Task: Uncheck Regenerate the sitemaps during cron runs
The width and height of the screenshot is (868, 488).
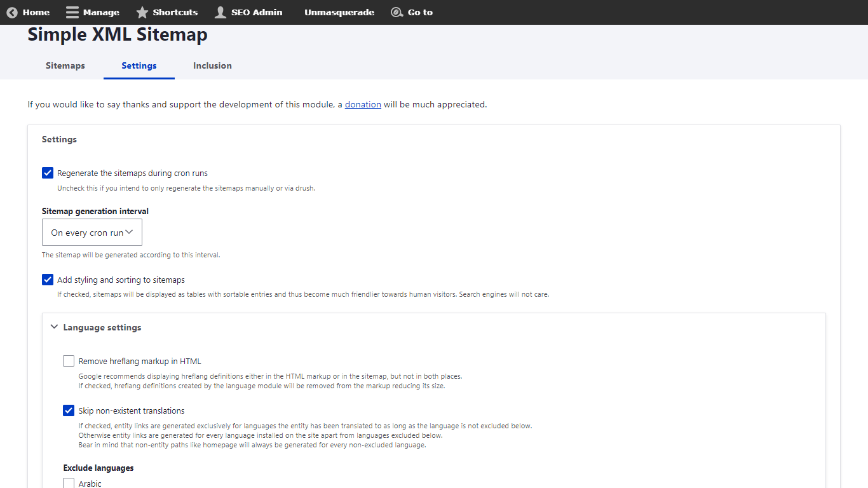Action: 48,173
